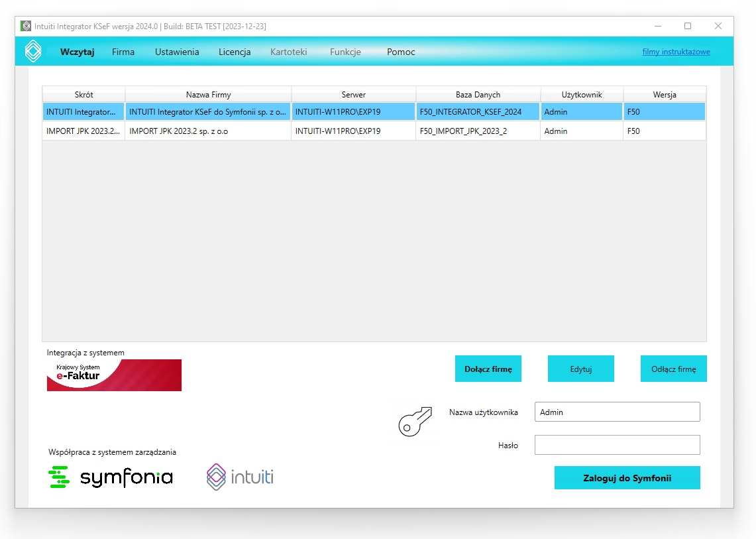The height and width of the screenshot is (539, 756).
Task: Open the Funkcje menu
Action: click(x=345, y=52)
